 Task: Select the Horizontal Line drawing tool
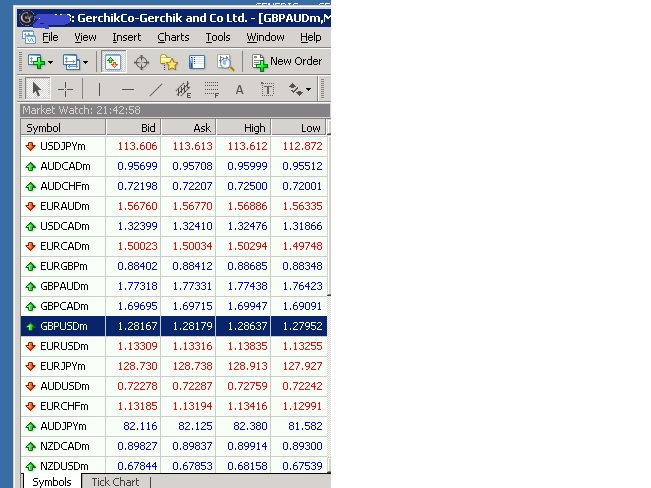pos(127,89)
